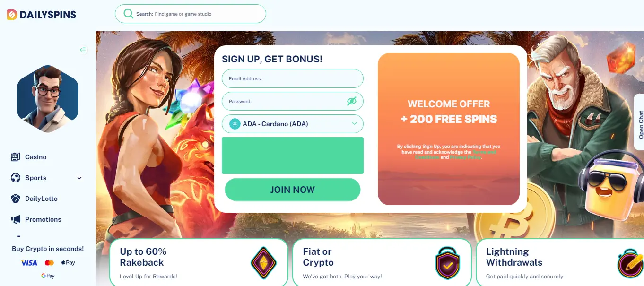Focus the Email Address field

click(293, 78)
